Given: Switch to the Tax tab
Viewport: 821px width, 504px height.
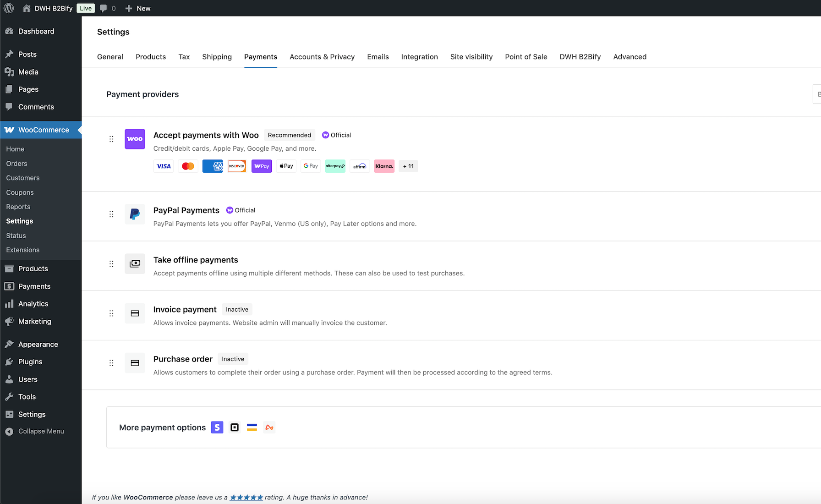Looking at the screenshot, I should click(x=184, y=57).
